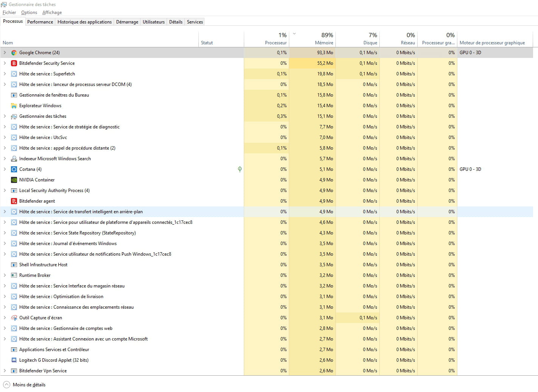
Task: Sort by the Réseau column header
Action: tap(398, 39)
